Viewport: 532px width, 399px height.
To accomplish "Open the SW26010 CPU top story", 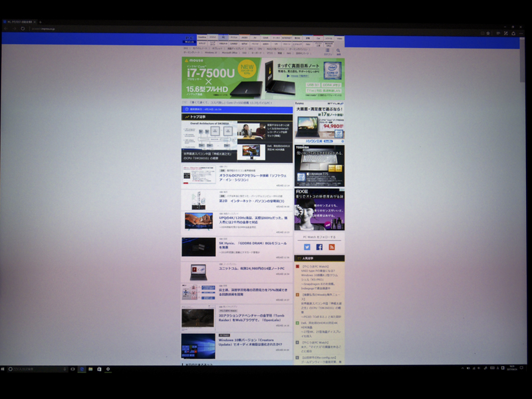I will click(x=209, y=142).
